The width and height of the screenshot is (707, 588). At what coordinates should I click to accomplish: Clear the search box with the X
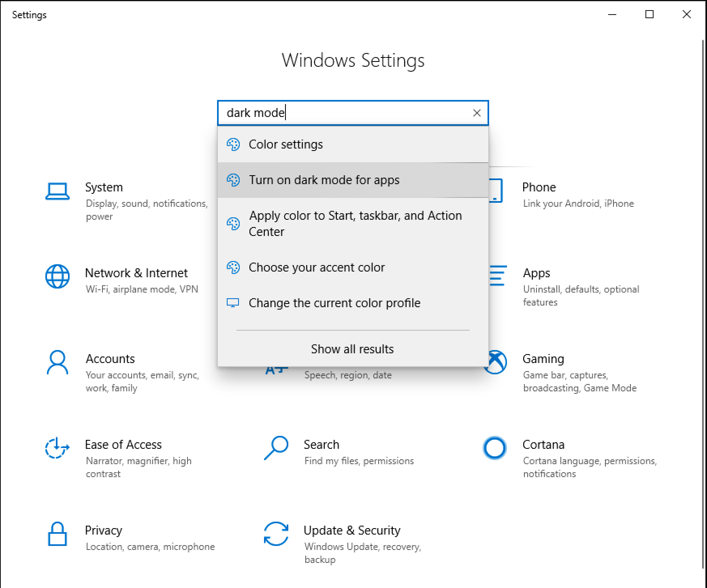(477, 113)
